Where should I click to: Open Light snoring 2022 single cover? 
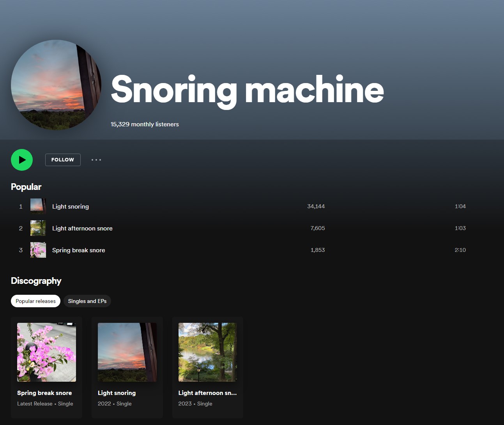(127, 352)
